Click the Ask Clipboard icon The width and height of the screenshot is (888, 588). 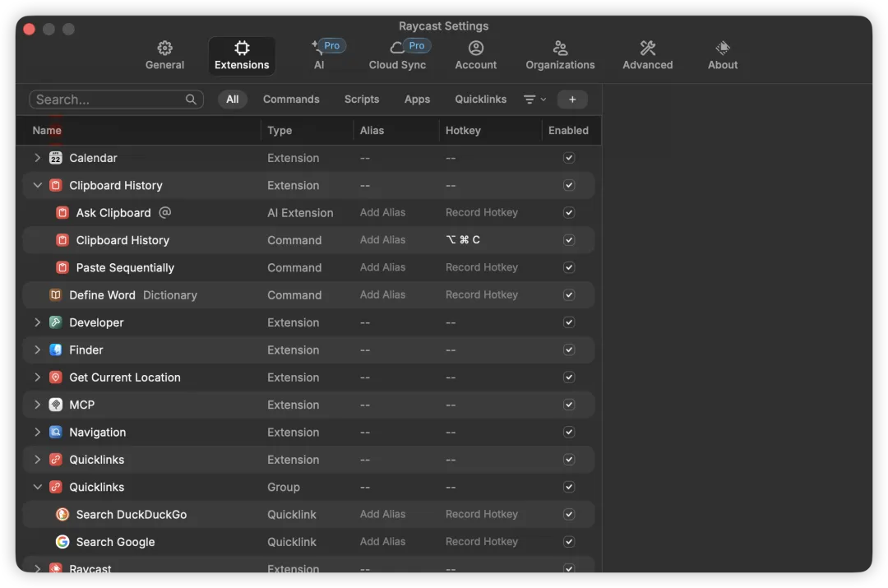(62, 212)
